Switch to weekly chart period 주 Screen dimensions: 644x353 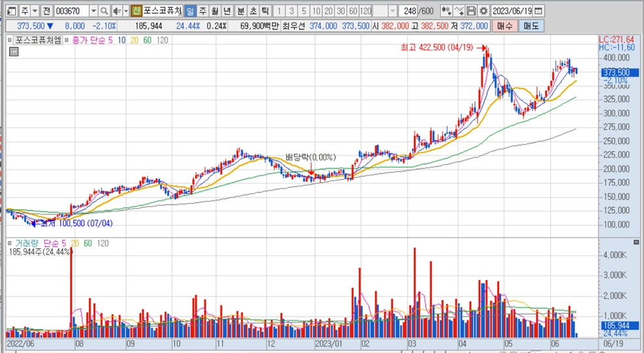[202, 11]
